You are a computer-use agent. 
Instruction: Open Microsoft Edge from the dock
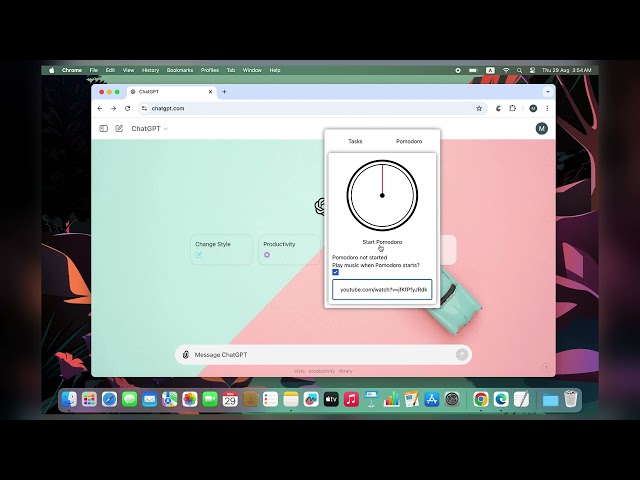click(501, 399)
